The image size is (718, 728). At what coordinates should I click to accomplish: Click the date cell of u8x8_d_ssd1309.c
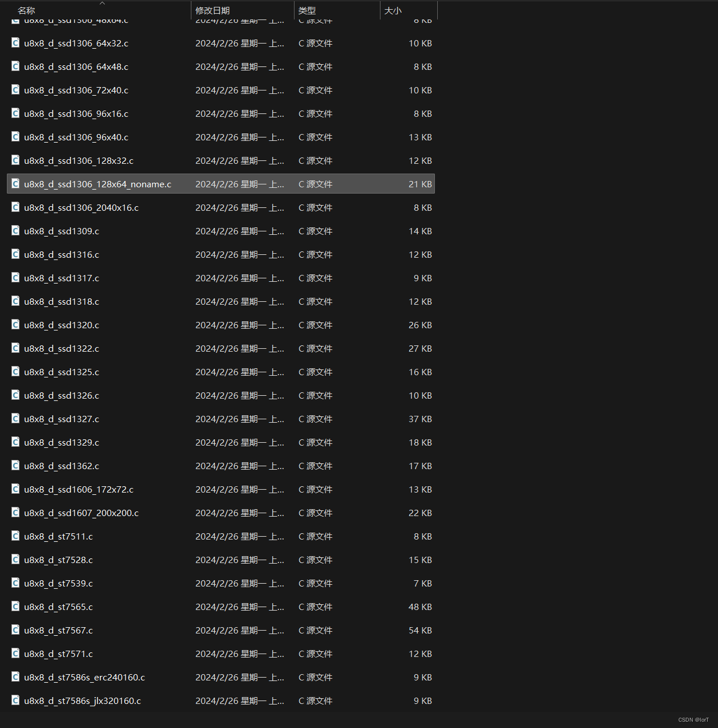240,231
